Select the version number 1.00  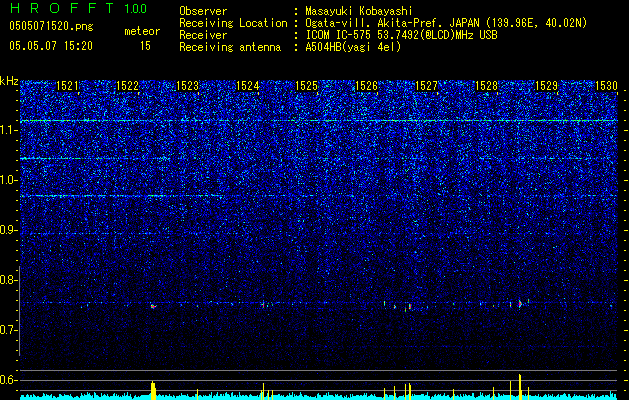[136, 9]
